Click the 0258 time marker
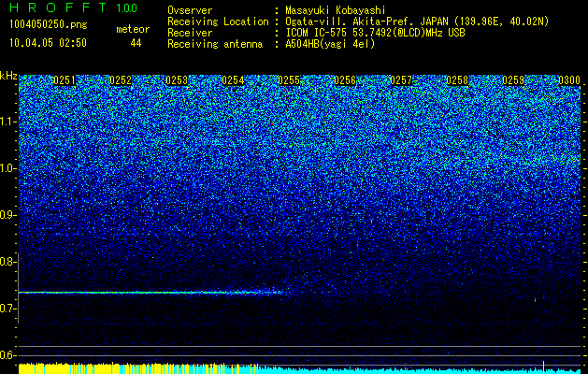 [x=457, y=80]
